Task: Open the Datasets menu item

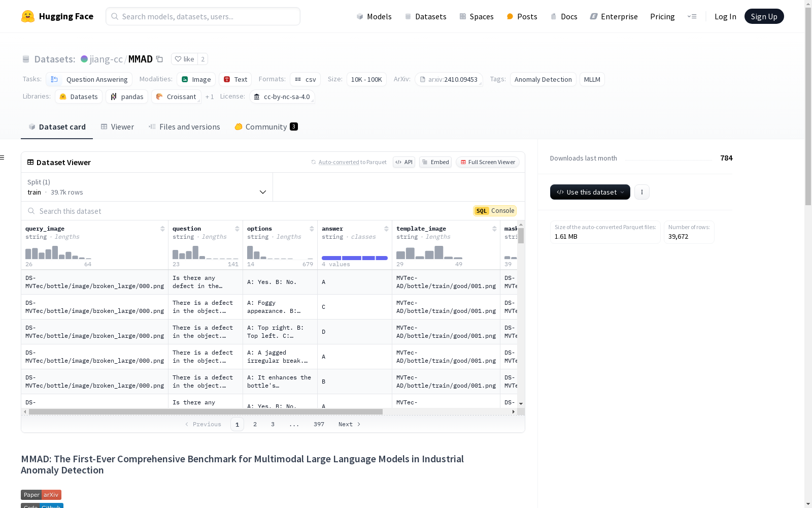Action: tap(425, 16)
